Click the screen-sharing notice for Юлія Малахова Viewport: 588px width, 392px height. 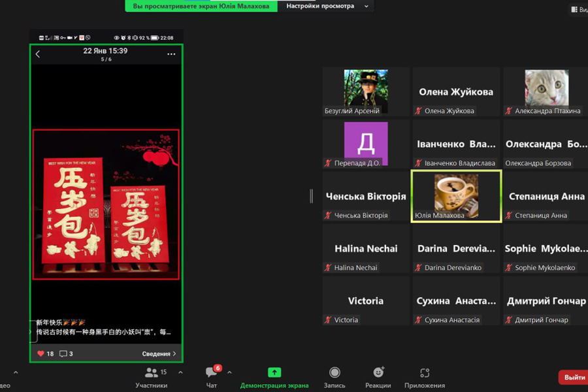tap(201, 6)
